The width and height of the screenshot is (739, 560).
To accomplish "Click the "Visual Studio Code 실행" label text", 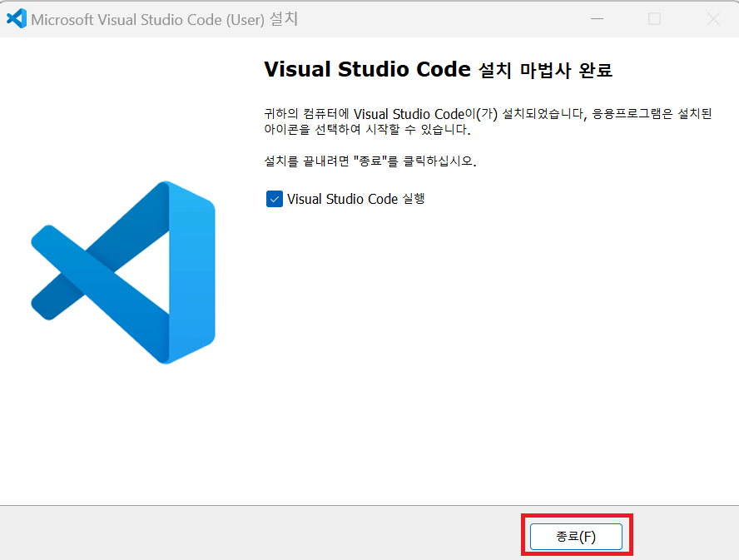I will pos(356,199).
